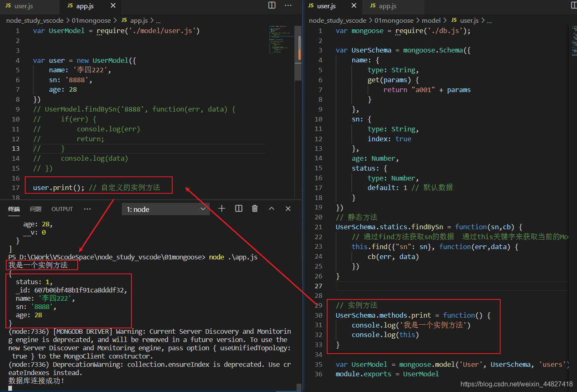Click the terminal input cursor
577x392 pixels.
tap(10, 388)
